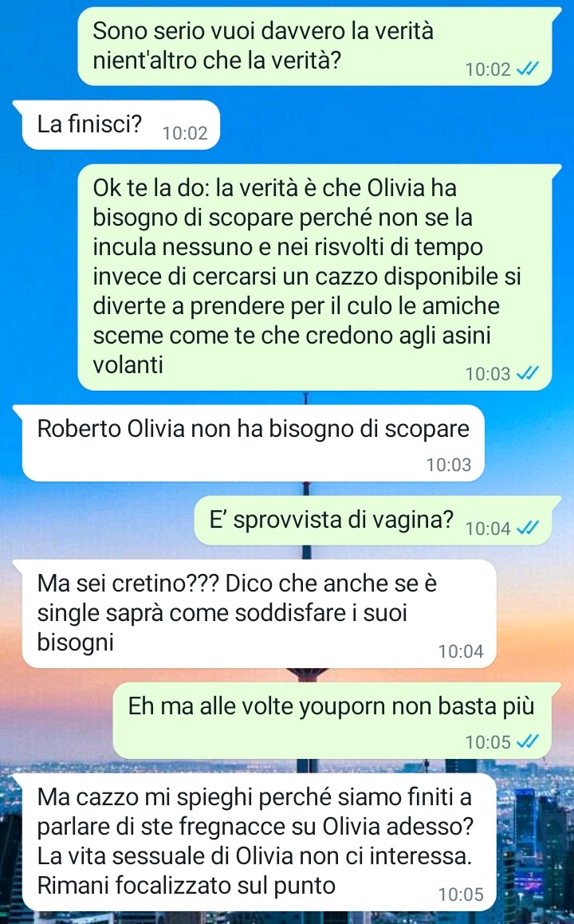574x924 pixels.
Task: Tap the blue ticks beside 10:04 timestamp
Action: coord(527,528)
